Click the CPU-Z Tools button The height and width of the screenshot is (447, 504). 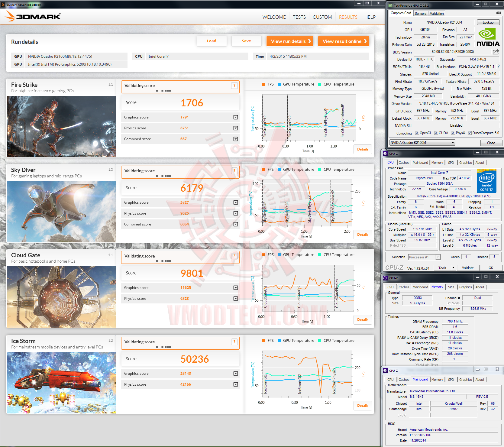tap(442, 268)
